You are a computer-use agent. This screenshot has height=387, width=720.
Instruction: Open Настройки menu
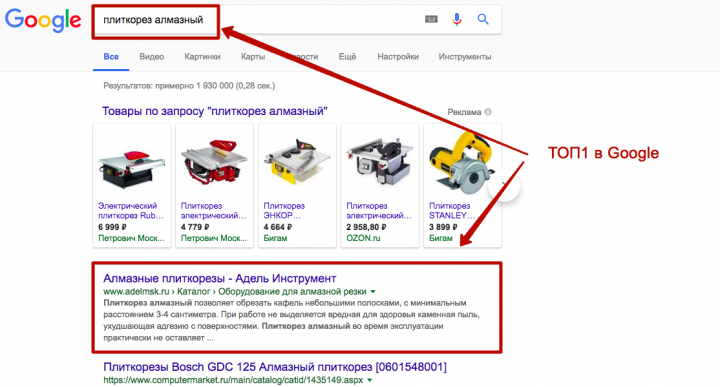pyautogui.click(x=398, y=56)
